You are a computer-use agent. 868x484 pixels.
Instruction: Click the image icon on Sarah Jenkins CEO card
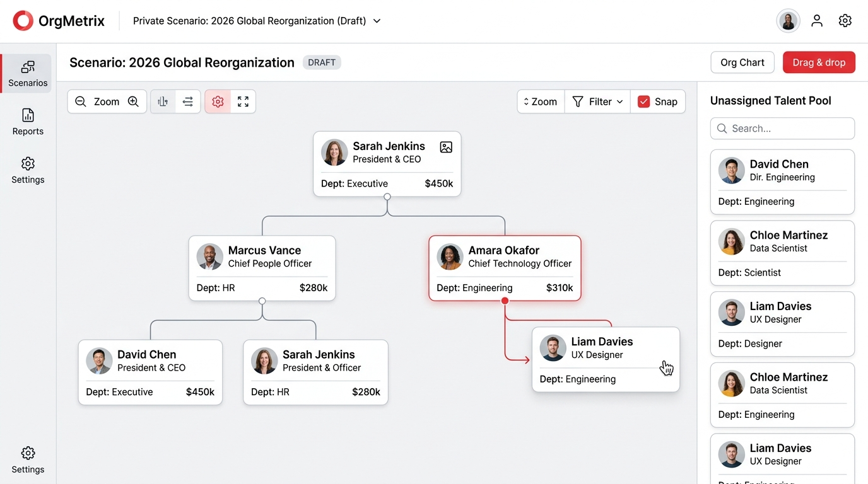coord(446,147)
